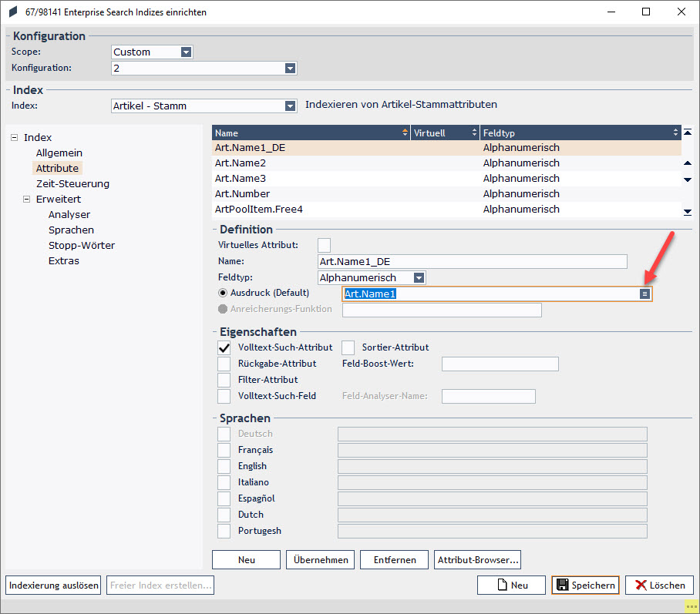This screenshot has height=614, width=700.
Task: Move attribute list up one row
Action: point(688,163)
